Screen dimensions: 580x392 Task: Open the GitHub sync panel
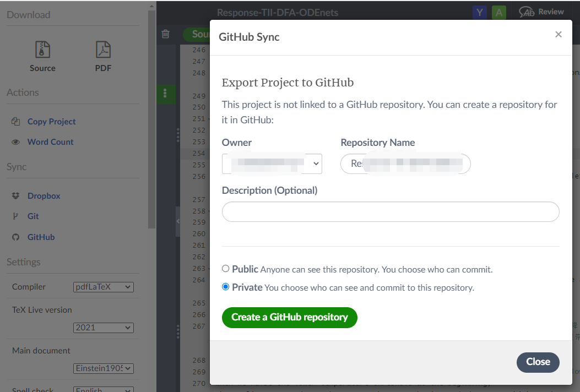point(40,237)
